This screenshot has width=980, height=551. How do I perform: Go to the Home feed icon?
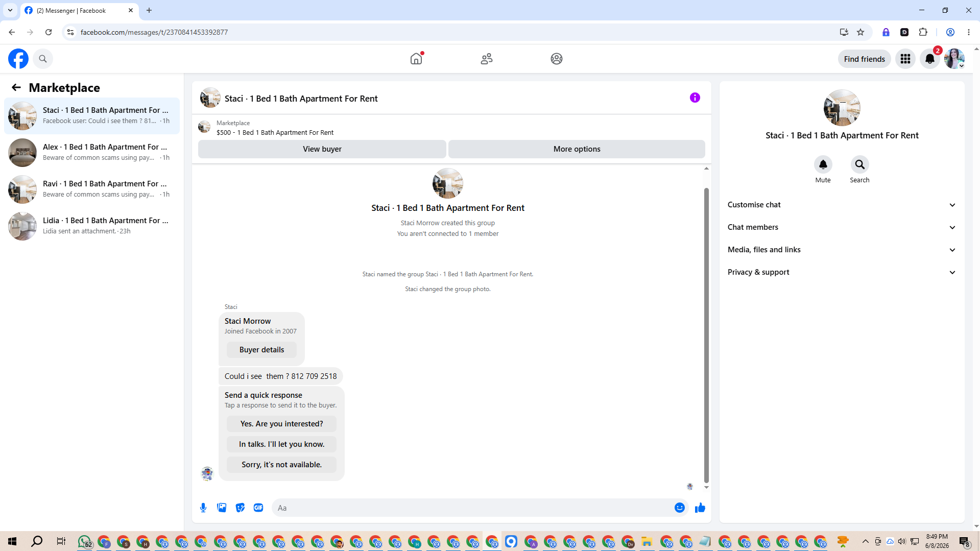point(416,59)
